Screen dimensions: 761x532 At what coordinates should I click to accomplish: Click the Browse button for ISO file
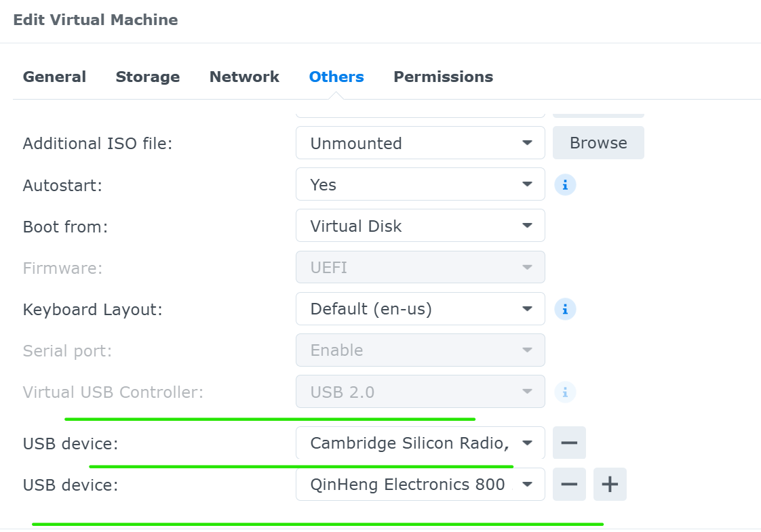click(598, 142)
